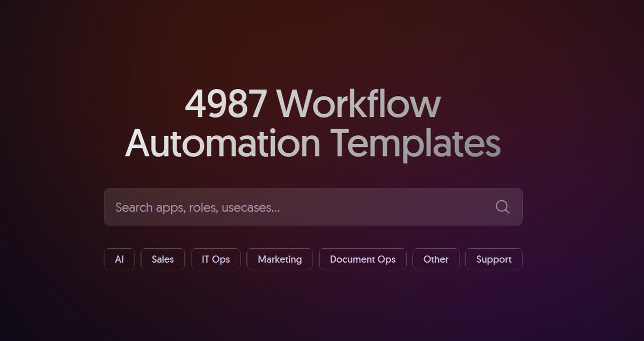Choose the IT Ops category filter
This screenshot has height=341, width=644.
(x=216, y=260)
